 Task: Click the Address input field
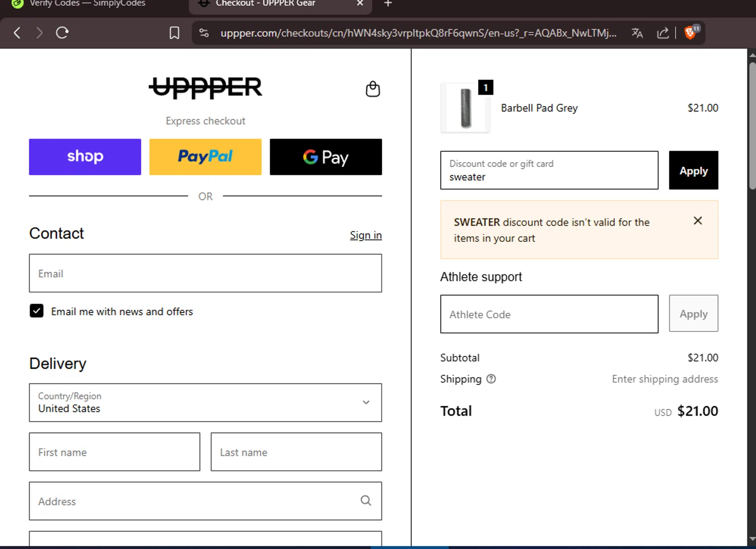206,501
